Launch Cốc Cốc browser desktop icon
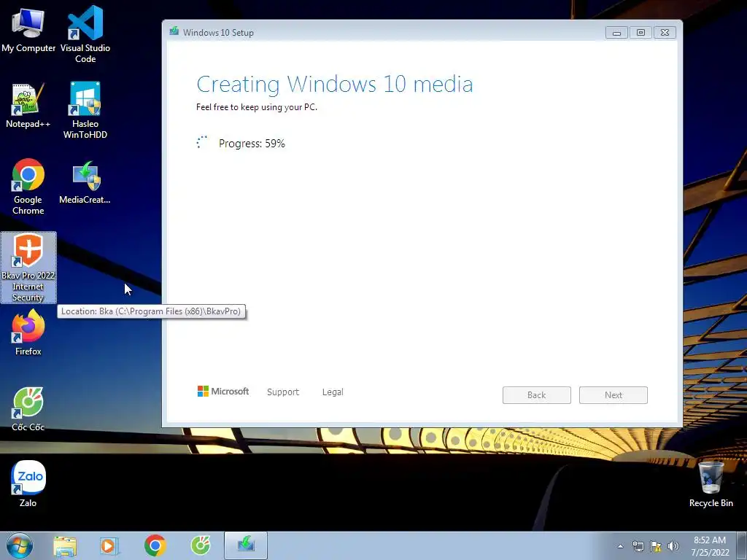Screen dimensions: 747x560 click(x=28, y=408)
